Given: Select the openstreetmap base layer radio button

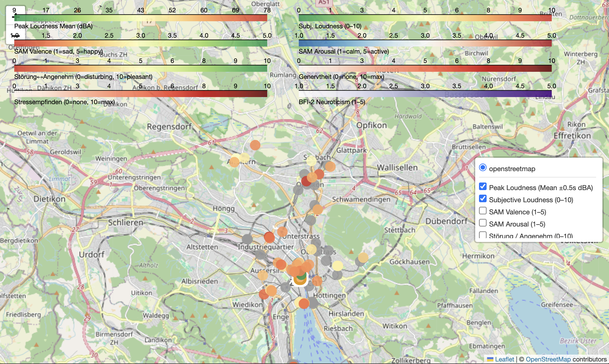Looking at the screenshot, I should [483, 168].
